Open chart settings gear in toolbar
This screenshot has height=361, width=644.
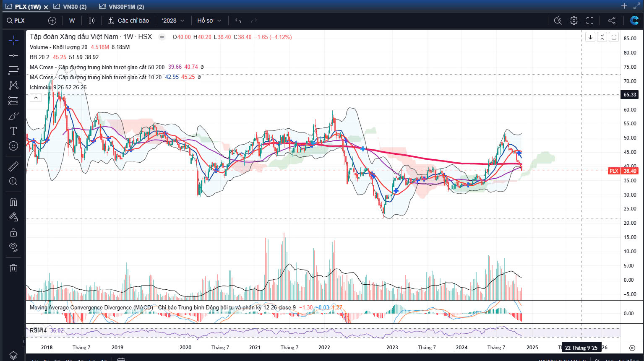[574, 21]
